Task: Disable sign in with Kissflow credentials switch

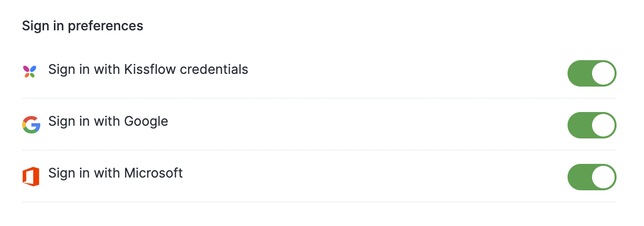Action: (592, 73)
